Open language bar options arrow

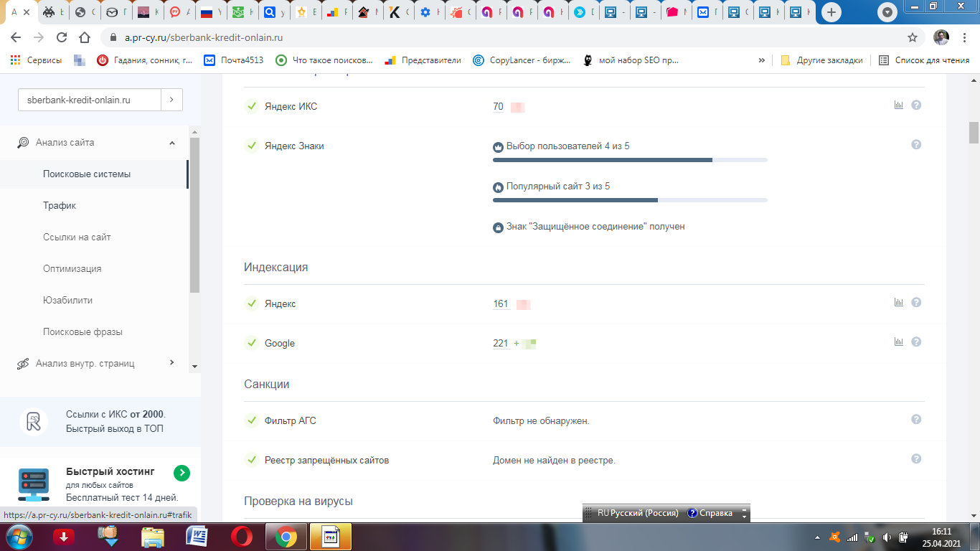pyautogui.click(x=744, y=514)
